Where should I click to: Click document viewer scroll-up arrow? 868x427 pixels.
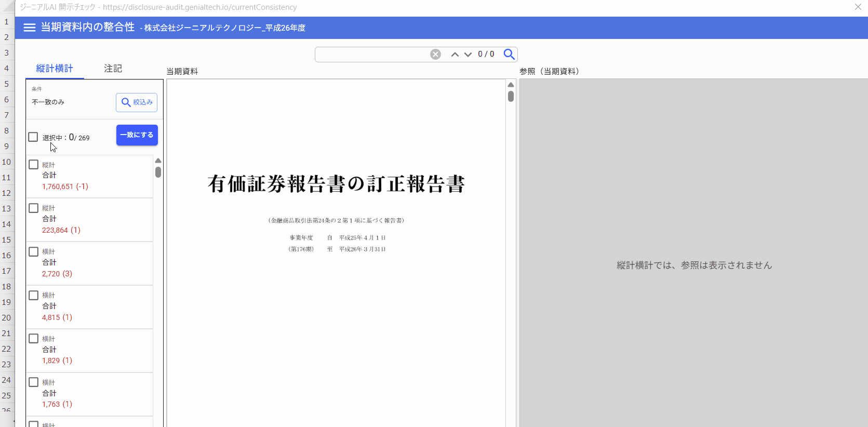pos(511,85)
